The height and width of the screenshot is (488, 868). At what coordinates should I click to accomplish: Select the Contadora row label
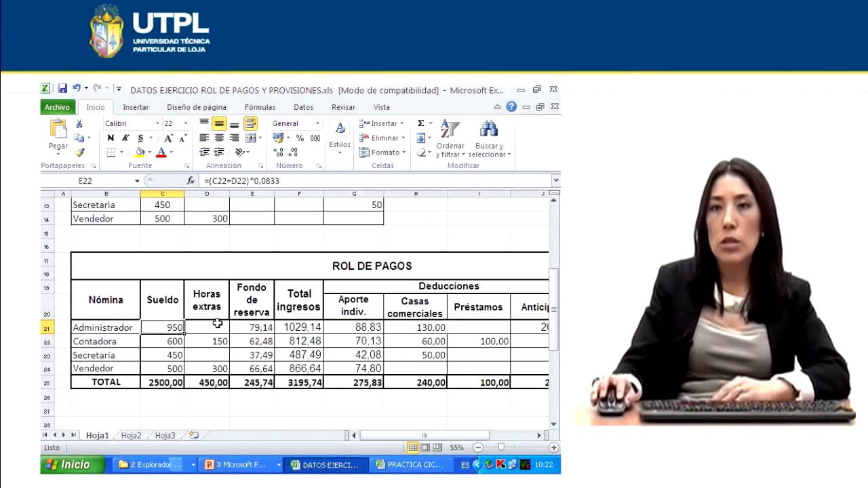[x=106, y=341]
